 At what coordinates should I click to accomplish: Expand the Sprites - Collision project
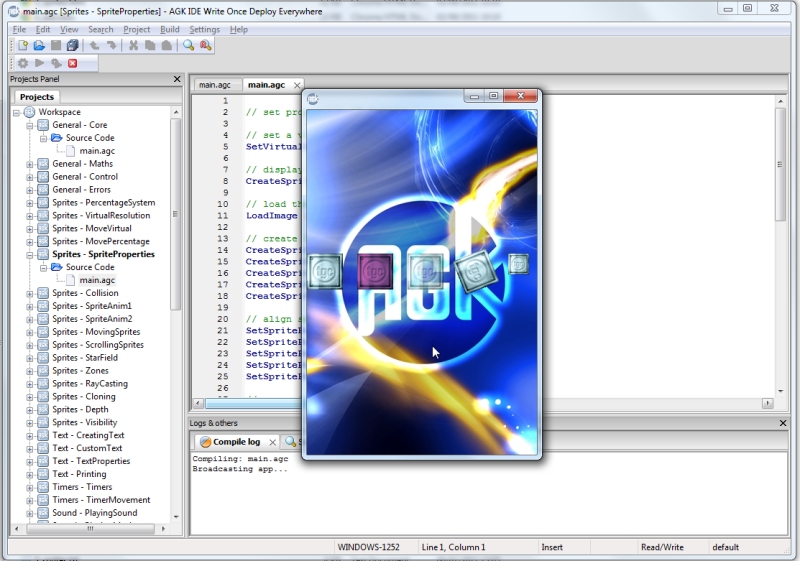tap(30, 294)
